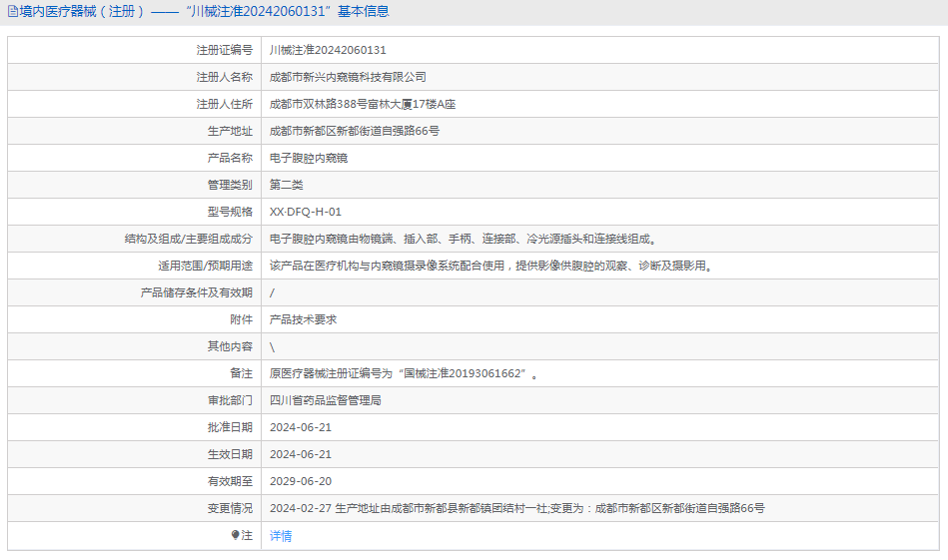
Task: Select model value XX·DFQ-H-01
Action: pyautogui.click(x=306, y=212)
